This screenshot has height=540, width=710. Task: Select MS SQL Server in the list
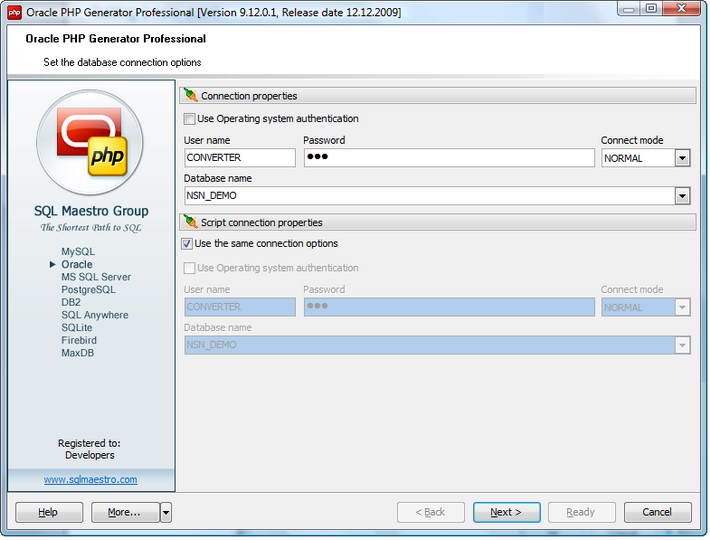point(96,277)
